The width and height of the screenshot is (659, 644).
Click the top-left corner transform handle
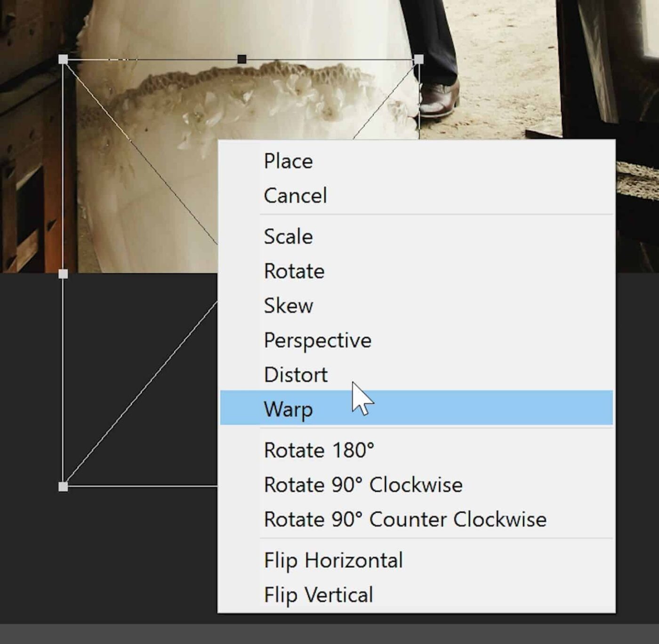[x=63, y=59]
